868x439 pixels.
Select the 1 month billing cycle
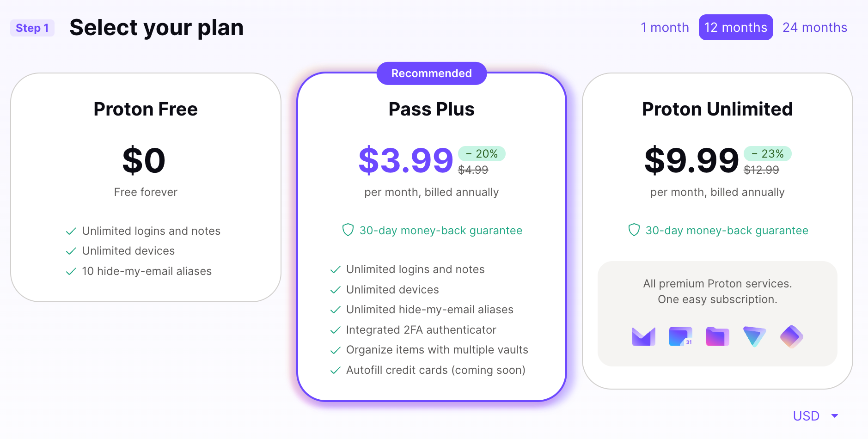pos(665,27)
